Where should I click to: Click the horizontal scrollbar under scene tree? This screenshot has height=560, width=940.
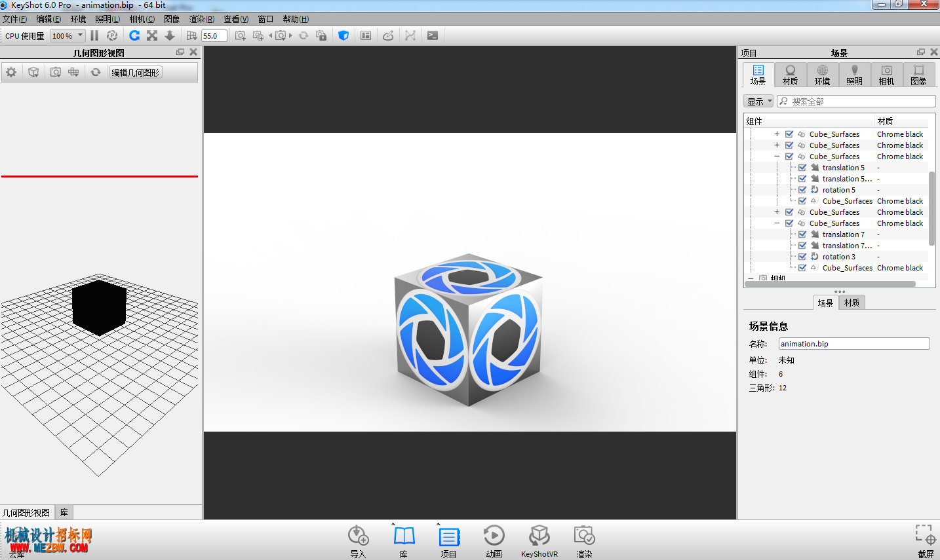tap(831, 284)
